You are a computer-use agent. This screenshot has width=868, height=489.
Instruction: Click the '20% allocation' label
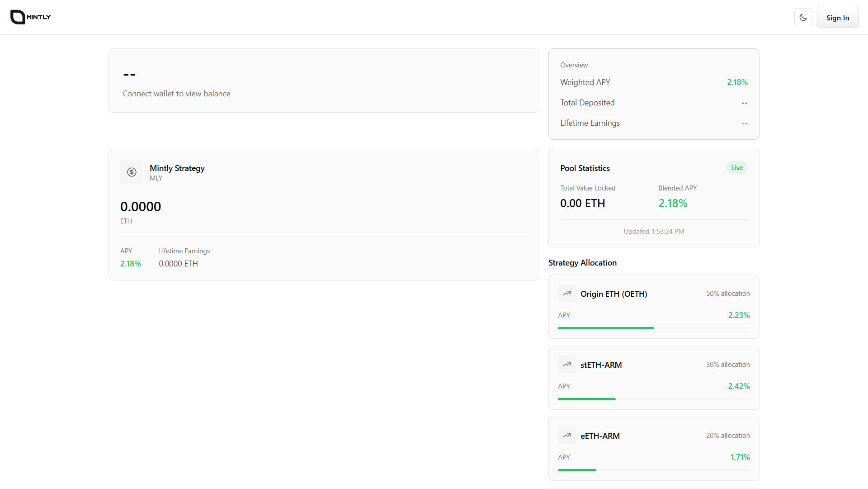point(728,436)
